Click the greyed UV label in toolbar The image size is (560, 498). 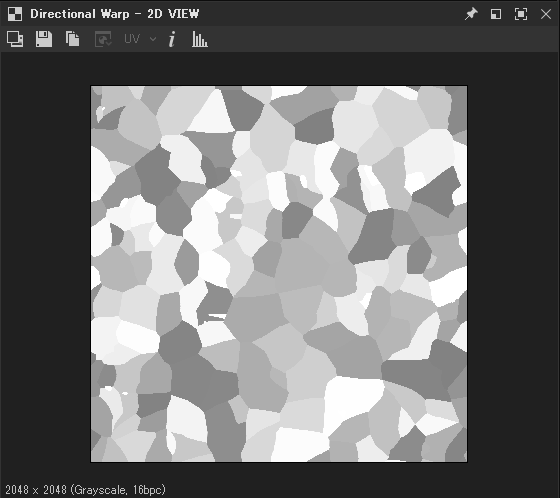point(132,39)
